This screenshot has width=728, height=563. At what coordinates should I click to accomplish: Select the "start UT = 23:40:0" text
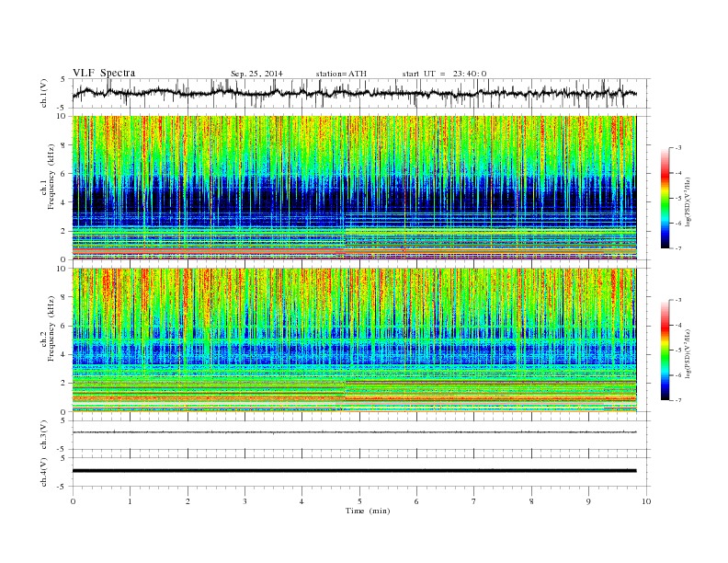pos(444,74)
